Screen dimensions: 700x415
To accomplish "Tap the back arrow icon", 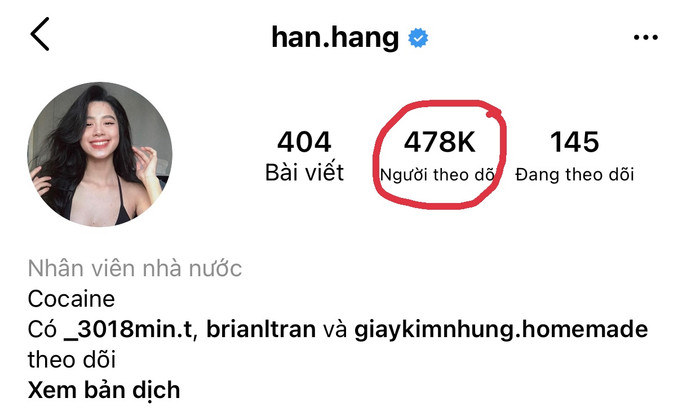I will pos(40,34).
